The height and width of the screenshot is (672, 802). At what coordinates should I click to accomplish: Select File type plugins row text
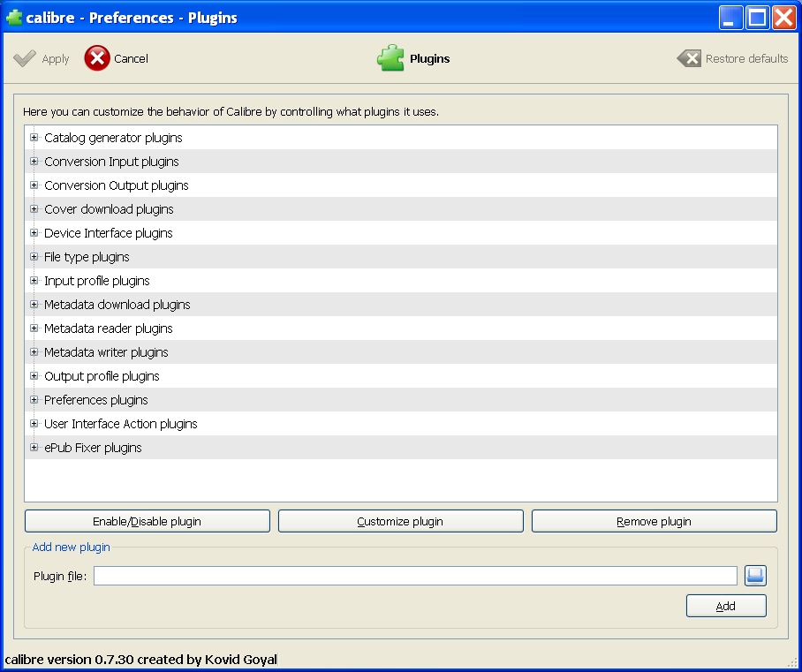[x=87, y=257]
